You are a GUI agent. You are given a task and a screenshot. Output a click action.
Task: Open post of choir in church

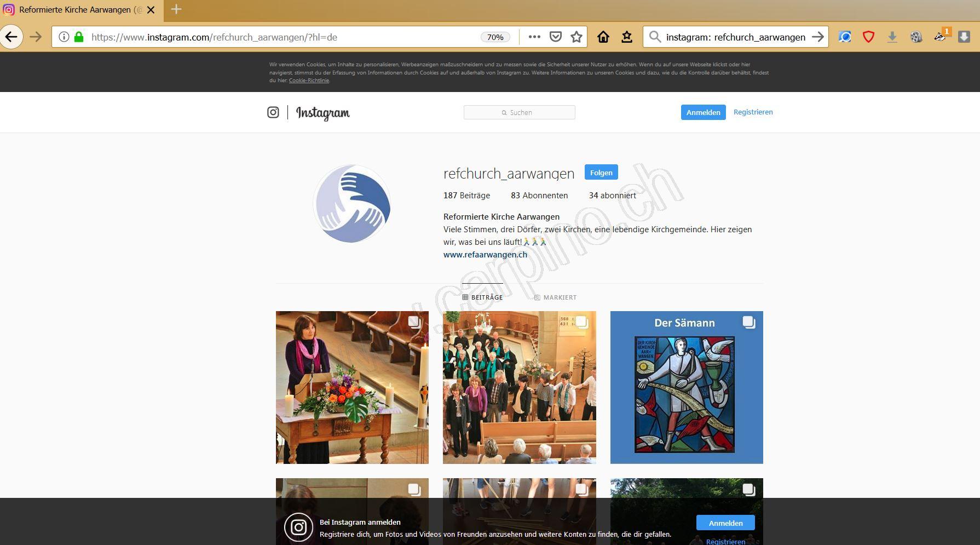click(519, 387)
